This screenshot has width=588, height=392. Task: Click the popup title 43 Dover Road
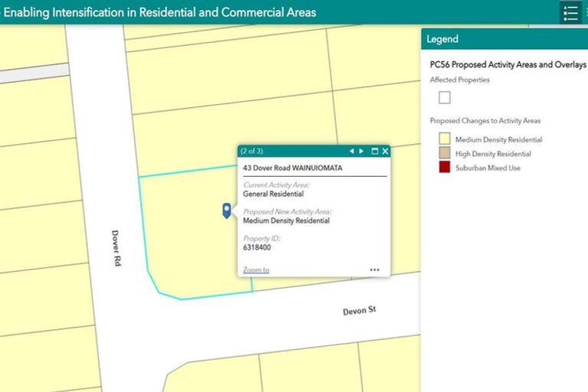coord(292,167)
